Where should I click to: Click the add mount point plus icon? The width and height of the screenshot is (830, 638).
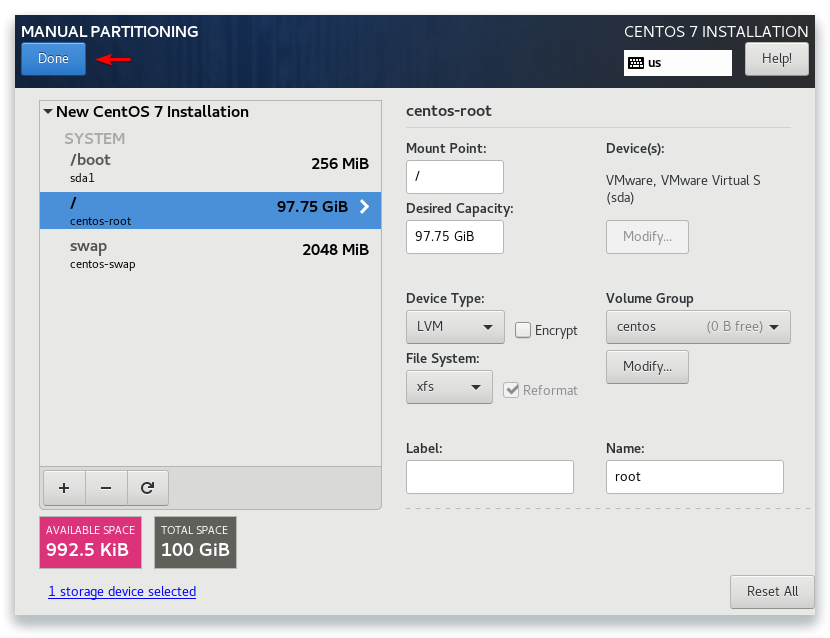[64, 488]
